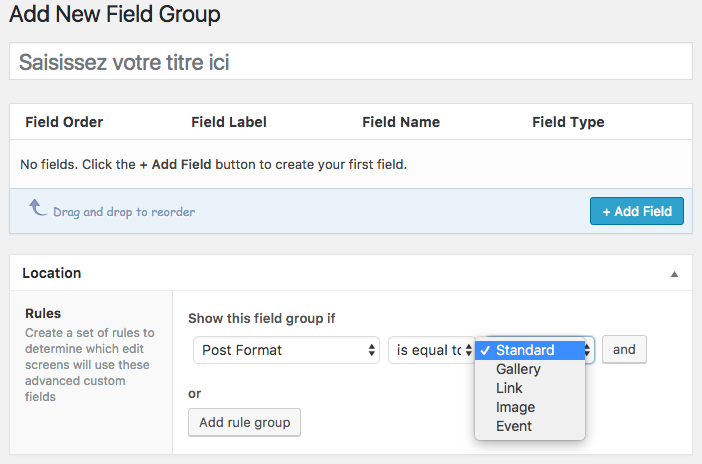Click the Field Order column header

click(64, 122)
